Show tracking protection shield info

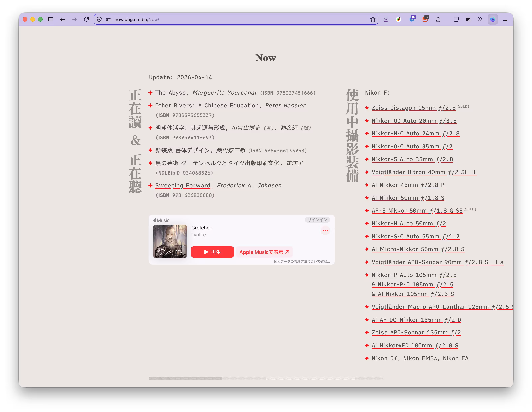click(99, 19)
